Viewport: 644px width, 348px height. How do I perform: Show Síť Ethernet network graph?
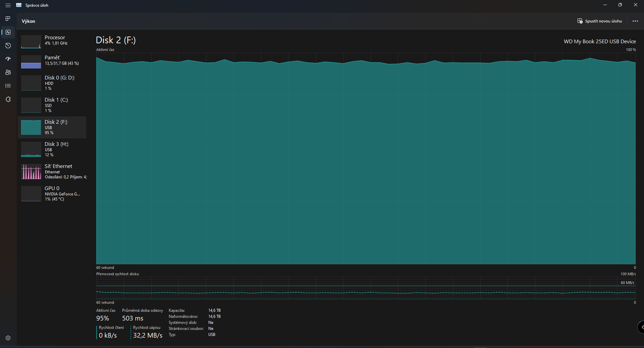(x=52, y=171)
